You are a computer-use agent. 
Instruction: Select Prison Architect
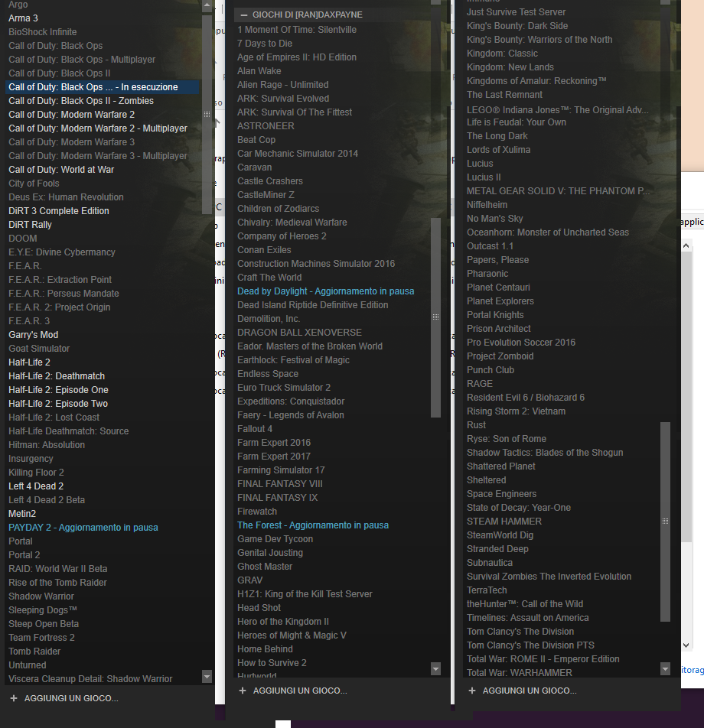(499, 329)
